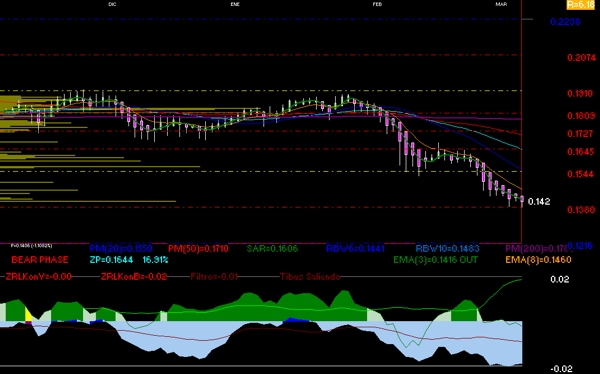
Task: Select the EMA(3)=0.1416 OUT label
Action: click(435, 260)
